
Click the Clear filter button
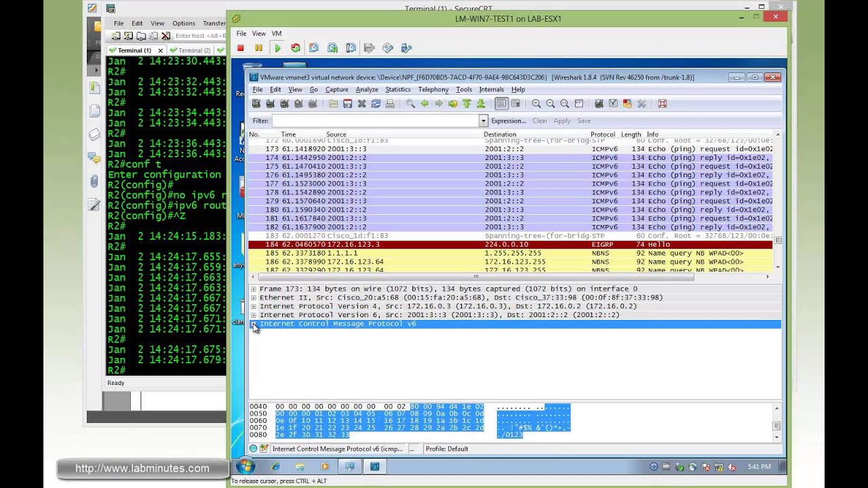point(540,121)
